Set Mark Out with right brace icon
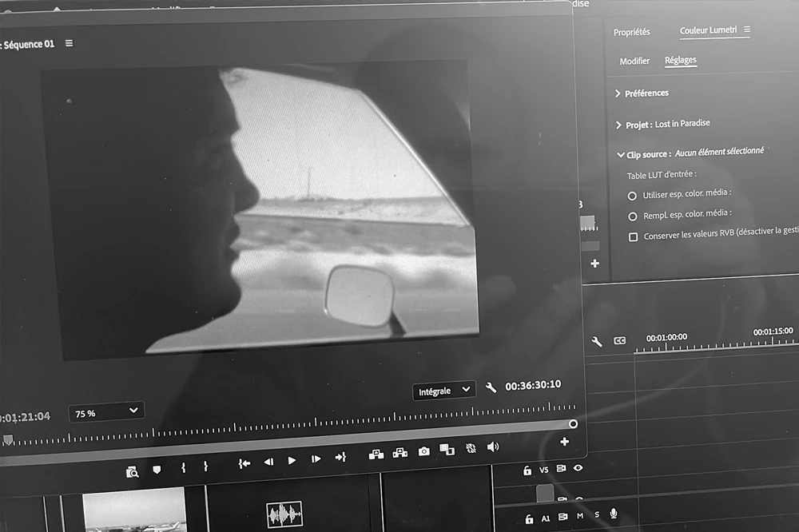The image size is (799, 532). tap(205, 466)
